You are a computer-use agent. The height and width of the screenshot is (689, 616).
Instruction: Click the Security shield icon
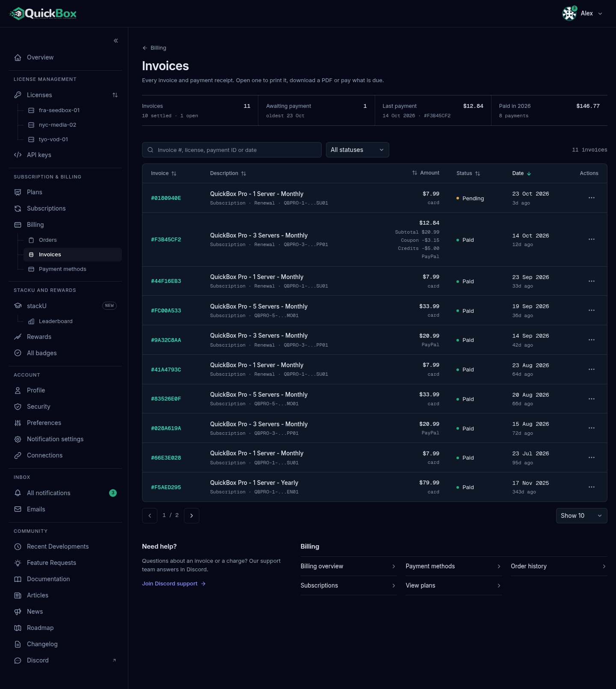18,407
